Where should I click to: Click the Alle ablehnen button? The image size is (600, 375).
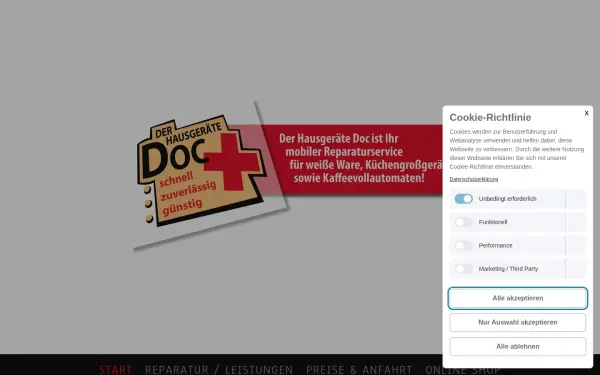(x=518, y=346)
